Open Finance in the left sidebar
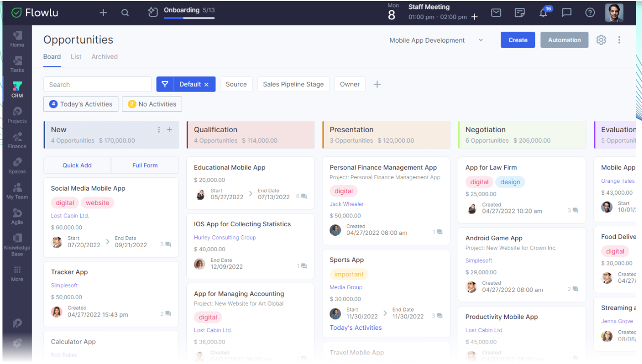The height and width of the screenshot is (364, 642). (17, 140)
